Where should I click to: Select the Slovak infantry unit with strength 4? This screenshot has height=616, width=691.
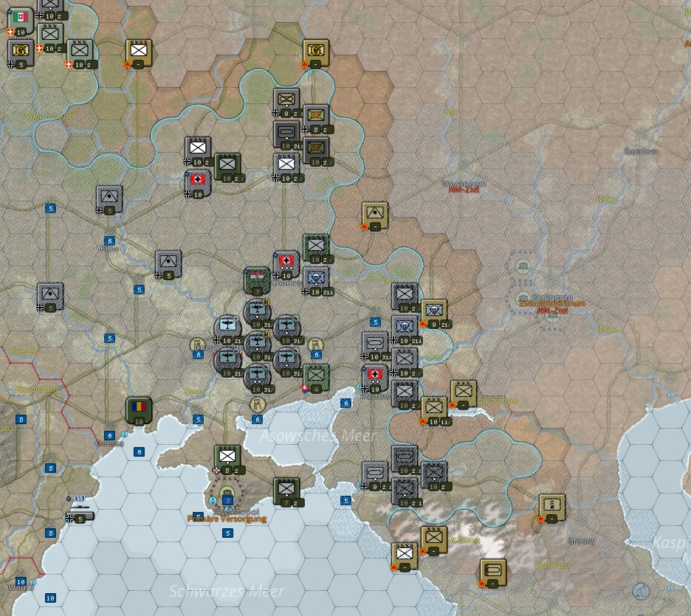pyautogui.click(x=316, y=378)
